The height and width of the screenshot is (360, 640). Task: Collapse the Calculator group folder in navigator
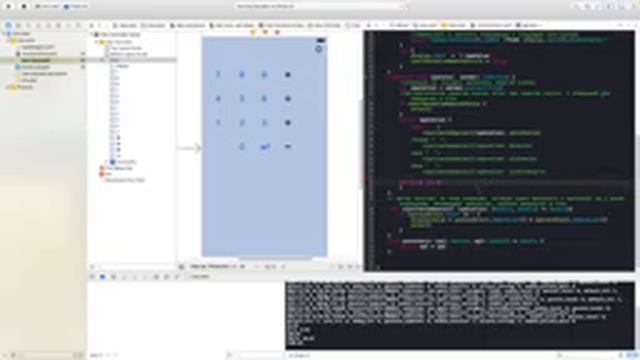(x=8, y=40)
